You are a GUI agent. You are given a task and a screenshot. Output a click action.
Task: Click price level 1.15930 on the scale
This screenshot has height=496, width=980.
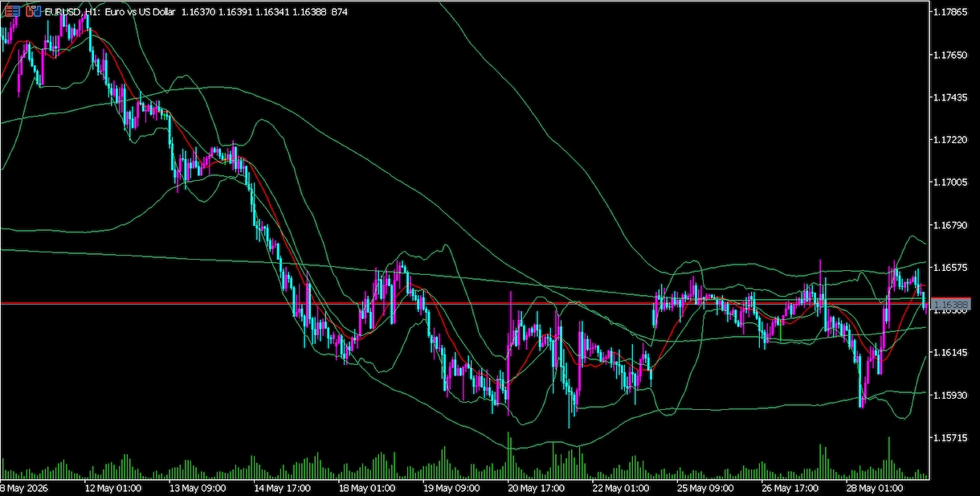click(x=952, y=396)
